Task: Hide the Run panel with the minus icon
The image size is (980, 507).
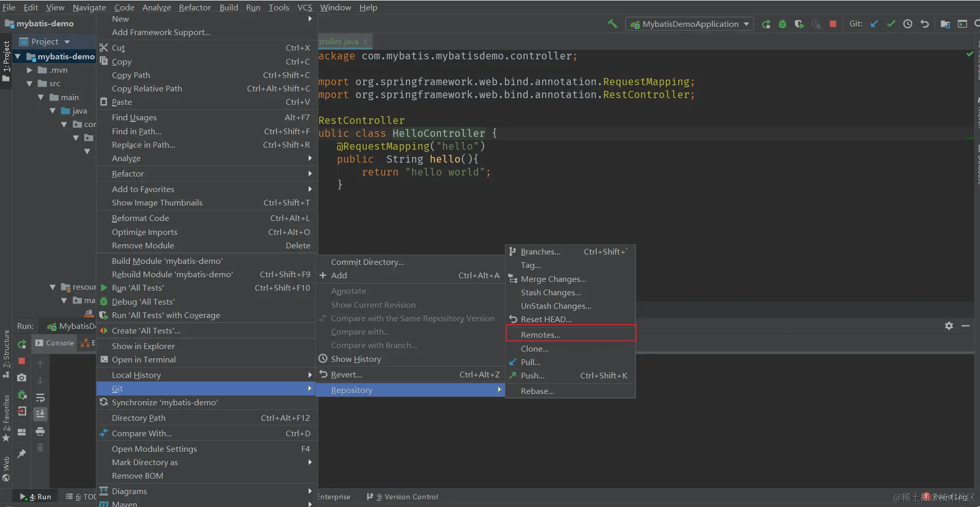Action: point(966,326)
